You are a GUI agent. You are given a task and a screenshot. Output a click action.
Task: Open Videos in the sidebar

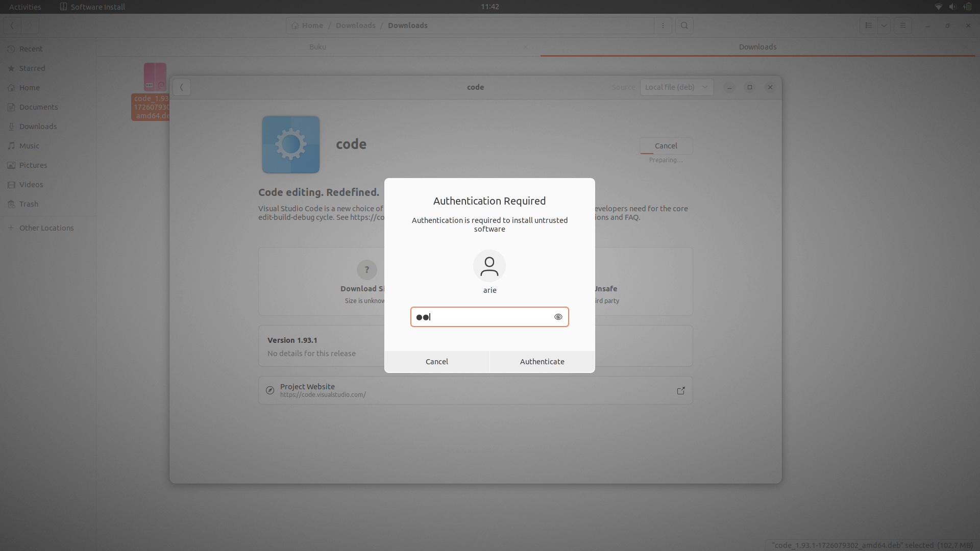[48, 185]
